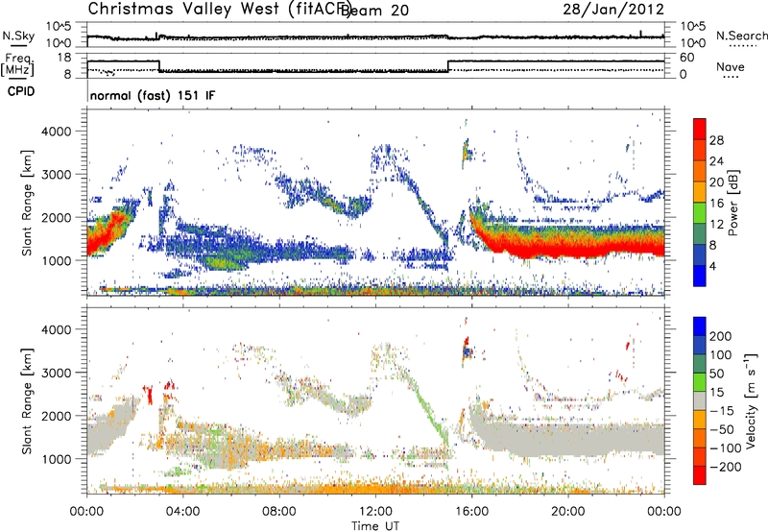This screenshot has height=532, width=768.
Task: Click the -15 label on Velocity colorbar
Action: coord(722,411)
